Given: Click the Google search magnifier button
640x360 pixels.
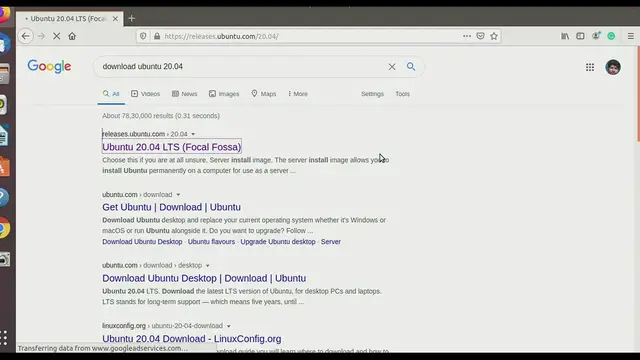Looking at the screenshot, I should pos(411,67).
